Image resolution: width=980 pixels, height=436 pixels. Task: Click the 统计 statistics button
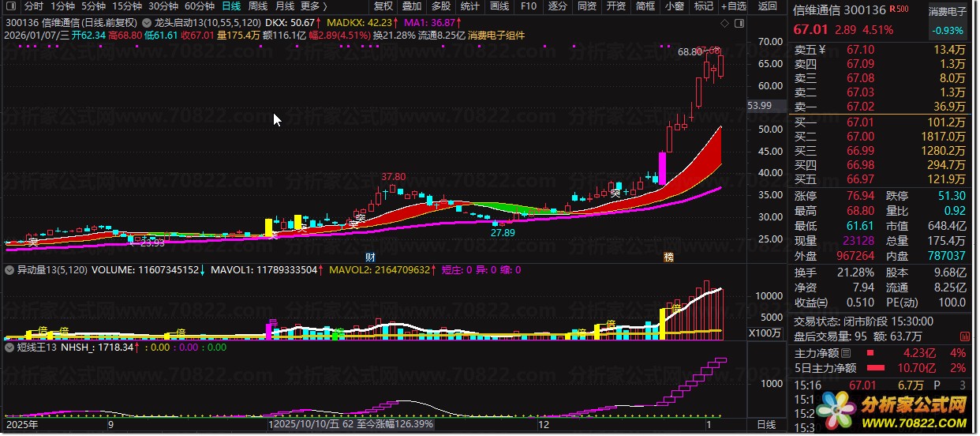click(x=470, y=6)
